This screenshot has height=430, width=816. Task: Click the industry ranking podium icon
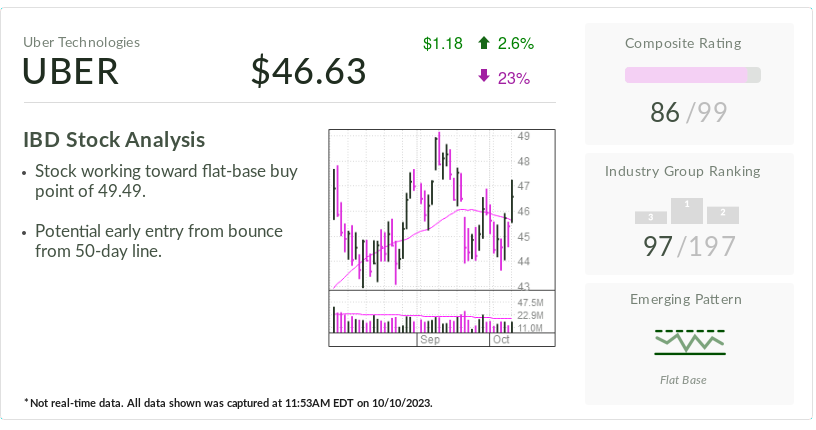pyautogui.click(x=687, y=210)
